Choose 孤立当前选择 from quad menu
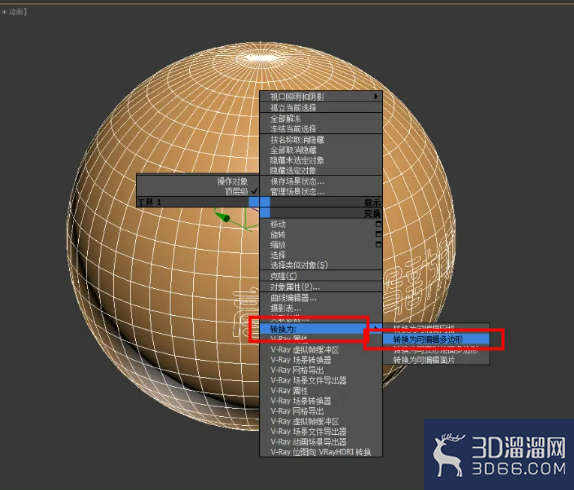Image resolution: width=574 pixels, height=490 pixels. point(321,108)
